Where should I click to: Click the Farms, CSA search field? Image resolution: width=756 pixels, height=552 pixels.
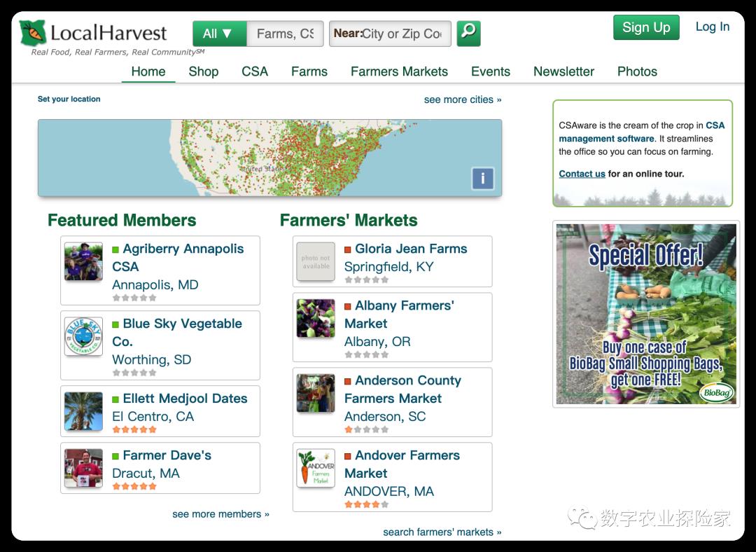pyautogui.click(x=285, y=34)
